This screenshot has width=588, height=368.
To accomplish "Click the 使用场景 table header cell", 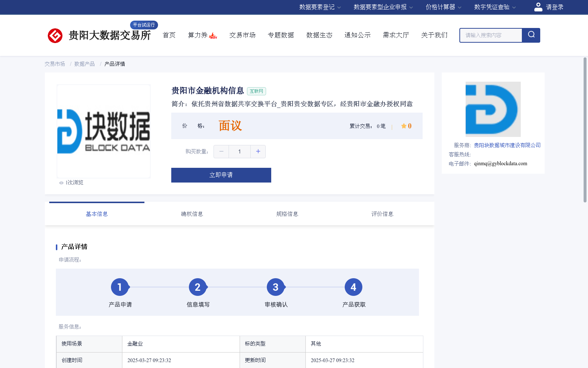I will [x=89, y=344].
